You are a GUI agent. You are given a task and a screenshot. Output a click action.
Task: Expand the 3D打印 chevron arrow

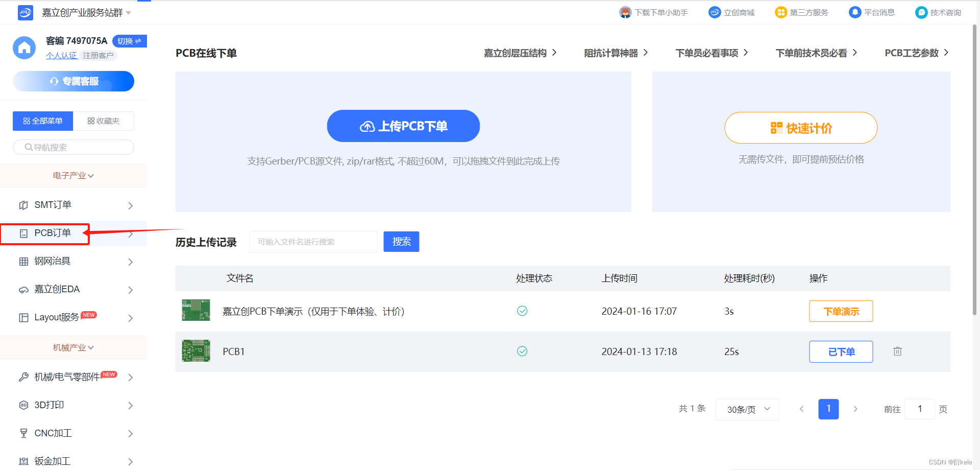click(x=131, y=406)
